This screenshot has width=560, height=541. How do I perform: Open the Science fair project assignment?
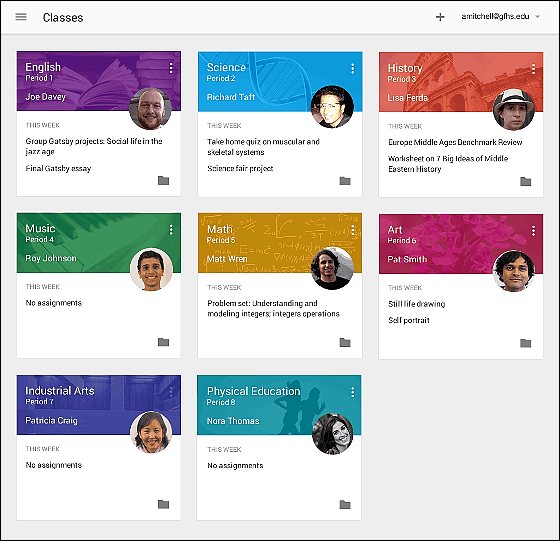coord(240,169)
